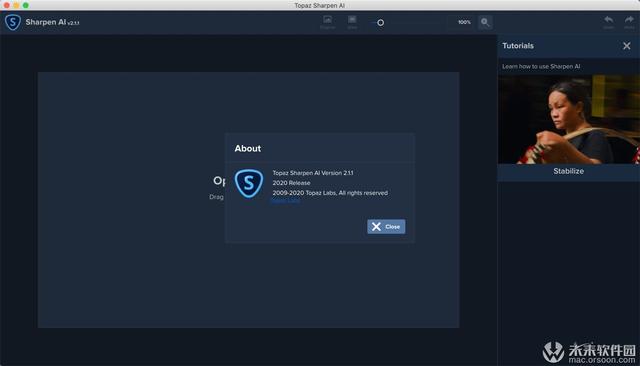Click the red window close button
Viewport: 640px width, 366px height.
7,5
